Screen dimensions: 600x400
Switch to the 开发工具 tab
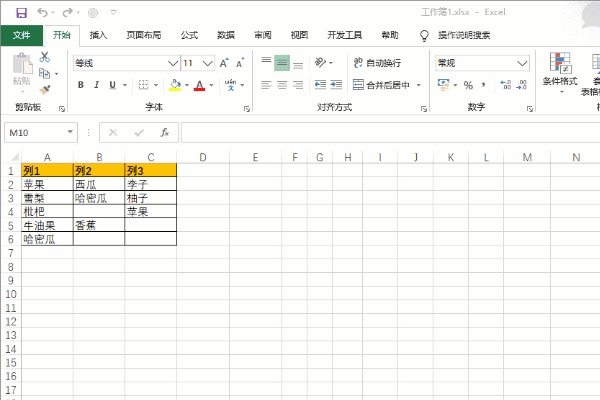point(345,35)
